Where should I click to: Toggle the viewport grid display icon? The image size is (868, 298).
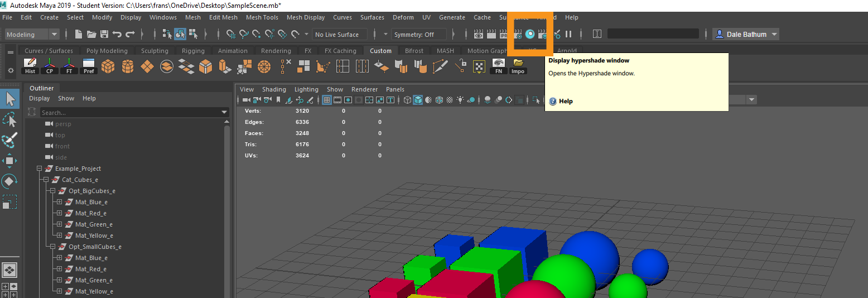pos(327,100)
